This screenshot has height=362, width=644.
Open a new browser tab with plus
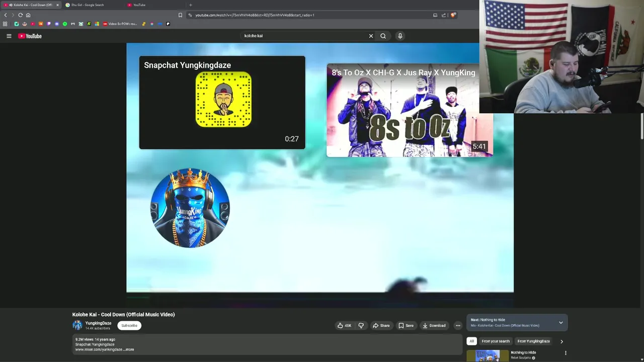pyautogui.click(x=190, y=5)
